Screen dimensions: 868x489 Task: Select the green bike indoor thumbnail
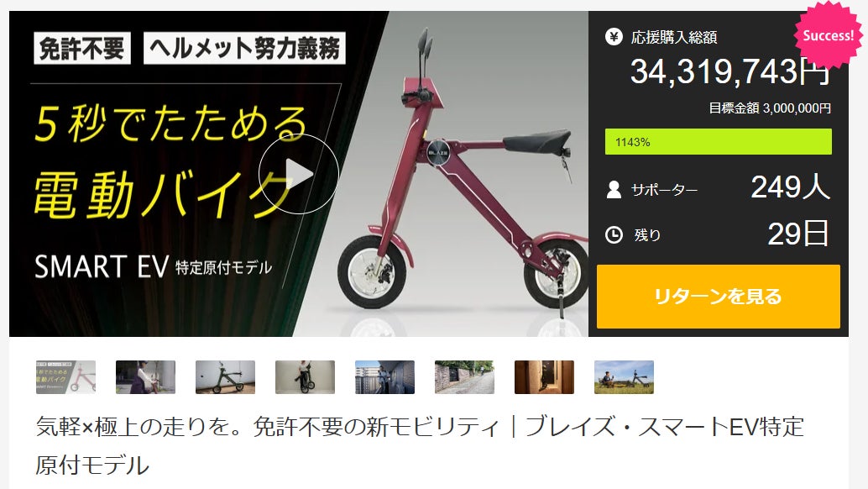225,377
